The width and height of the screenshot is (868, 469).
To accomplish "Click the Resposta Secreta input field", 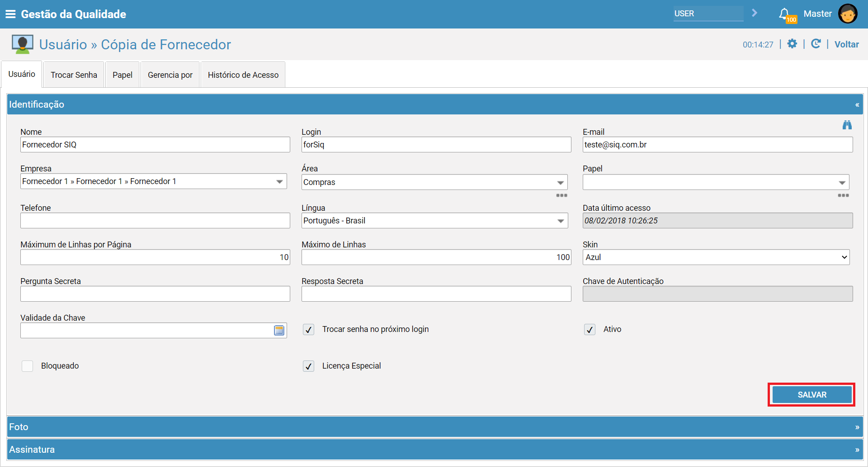I will pos(436,294).
